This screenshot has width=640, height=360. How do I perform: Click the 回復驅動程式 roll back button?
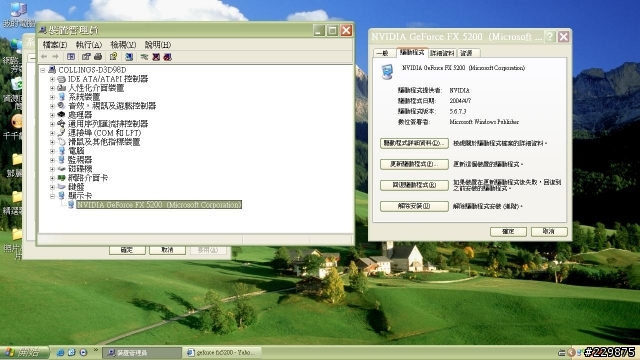click(414, 185)
